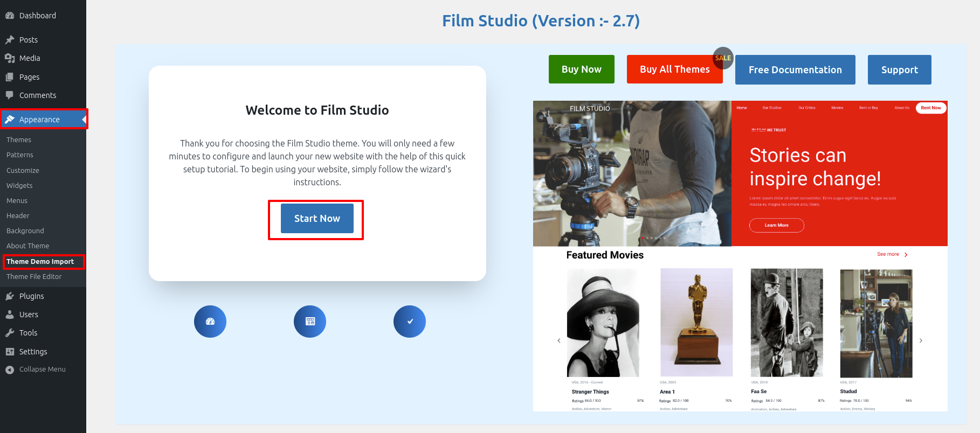This screenshot has width=980, height=433.
Task: Open Widgets submenu item
Action: pos(19,185)
